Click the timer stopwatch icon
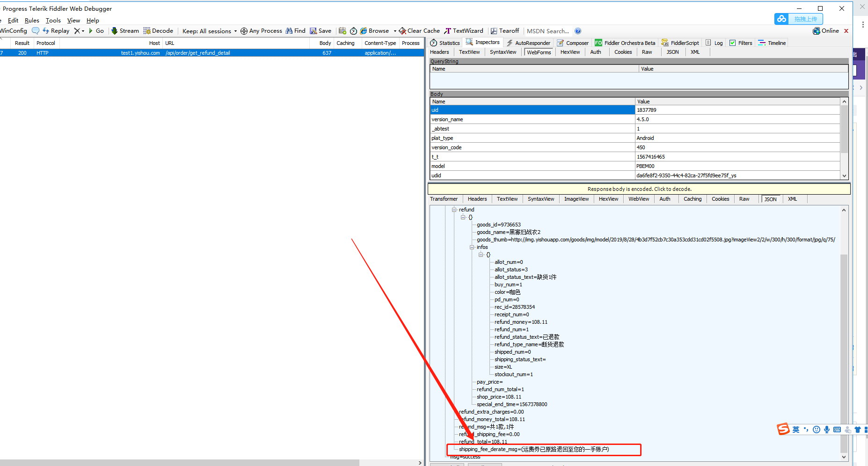The image size is (868, 466). click(x=353, y=31)
